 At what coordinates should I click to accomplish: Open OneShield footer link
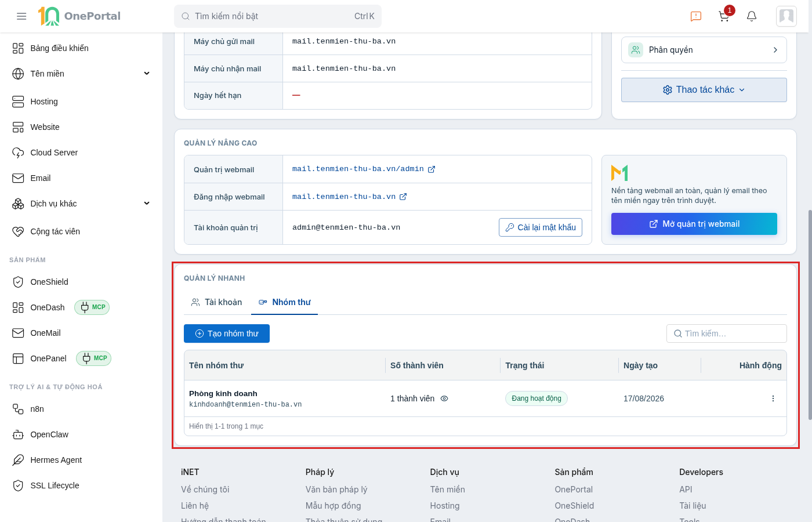(x=574, y=506)
